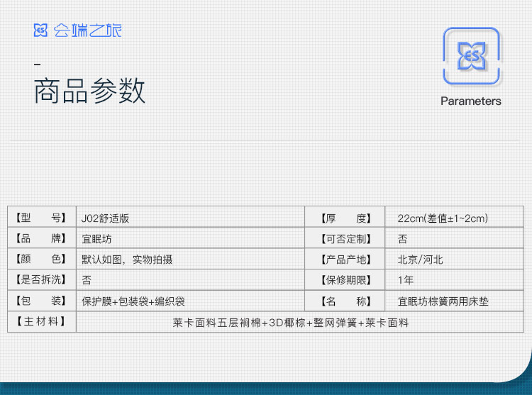
Task: Click the 【品牌】 label cell
Action: pyautogui.click(x=41, y=239)
